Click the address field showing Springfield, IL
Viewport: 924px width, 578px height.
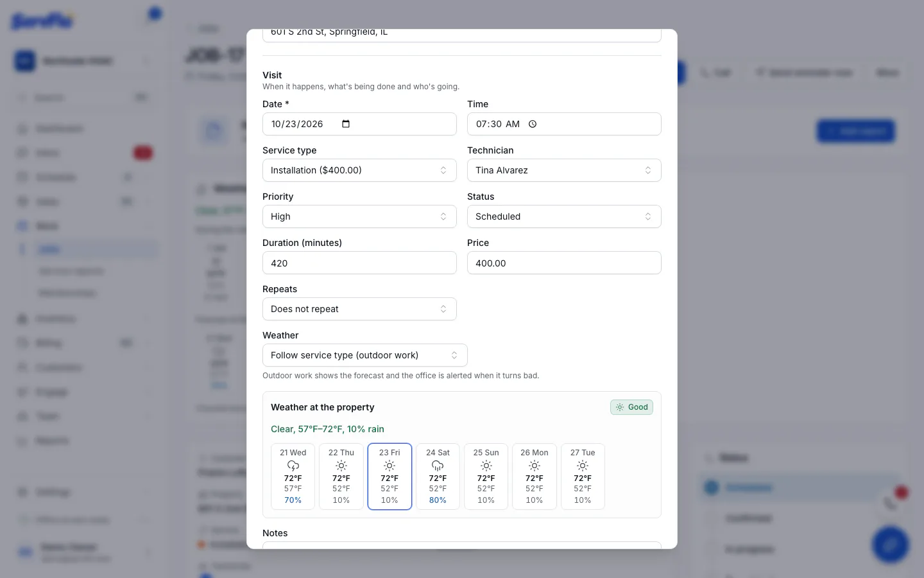[x=462, y=35]
